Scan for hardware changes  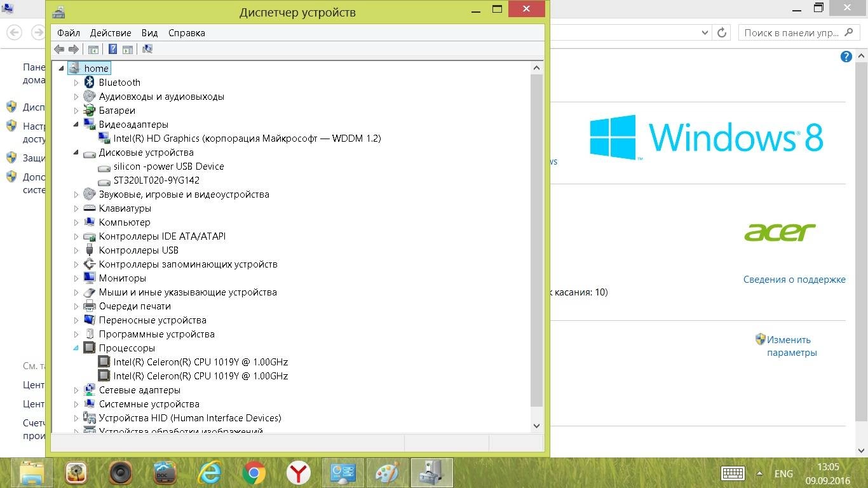pyautogui.click(x=147, y=49)
